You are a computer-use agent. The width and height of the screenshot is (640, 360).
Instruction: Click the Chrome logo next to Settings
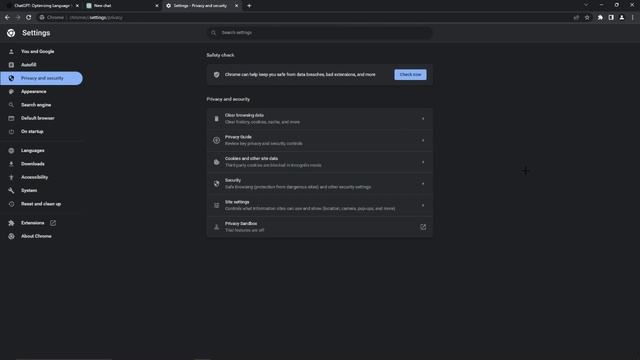[x=11, y=33]
